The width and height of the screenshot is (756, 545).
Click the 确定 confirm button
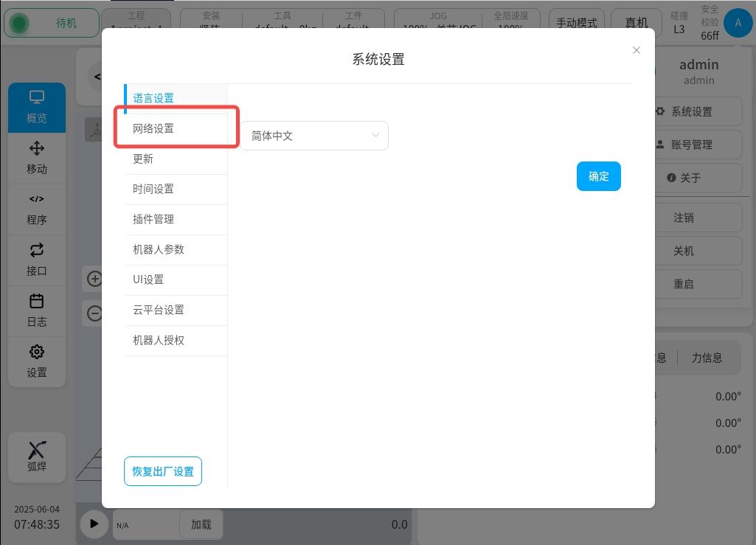[598, 176]
